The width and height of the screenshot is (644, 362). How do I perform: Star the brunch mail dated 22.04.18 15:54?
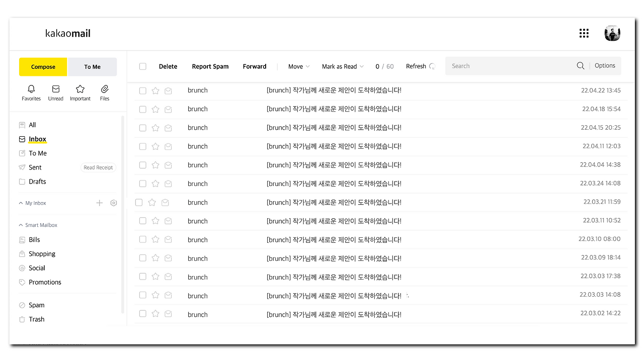tap(155, 109)
